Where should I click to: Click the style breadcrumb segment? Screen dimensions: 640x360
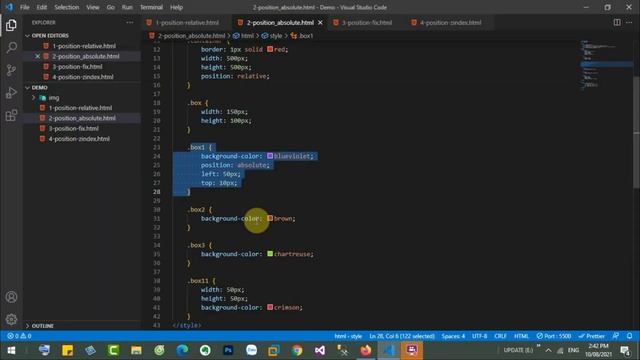click(272, 36)
